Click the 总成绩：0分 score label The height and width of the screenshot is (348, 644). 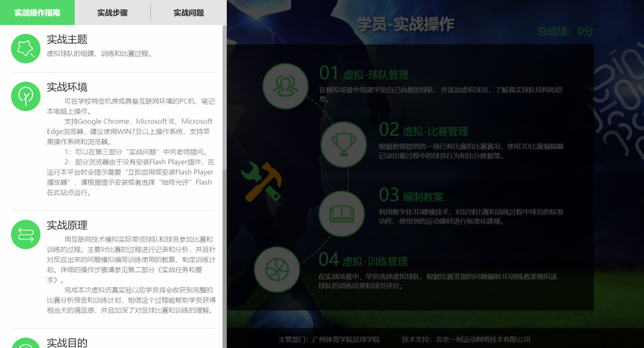click(x=565, y=31)
